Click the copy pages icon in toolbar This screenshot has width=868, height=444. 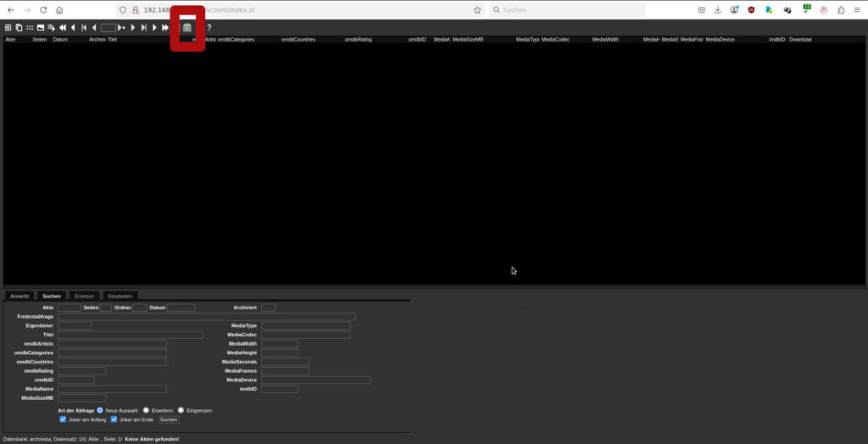(19, 28)
